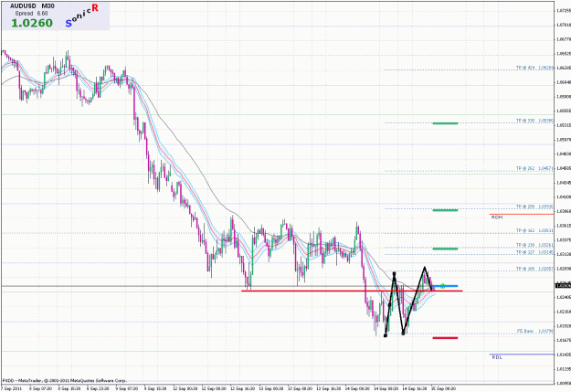Select the long red support line
The image size is (571, 392).
(352, 291)
